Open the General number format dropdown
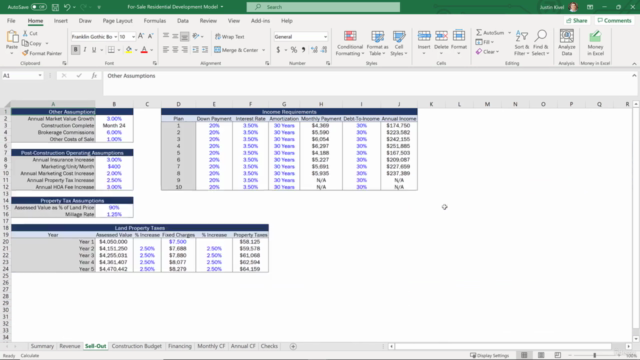Screen dimensions: 640x360 [x=325, y=37]
